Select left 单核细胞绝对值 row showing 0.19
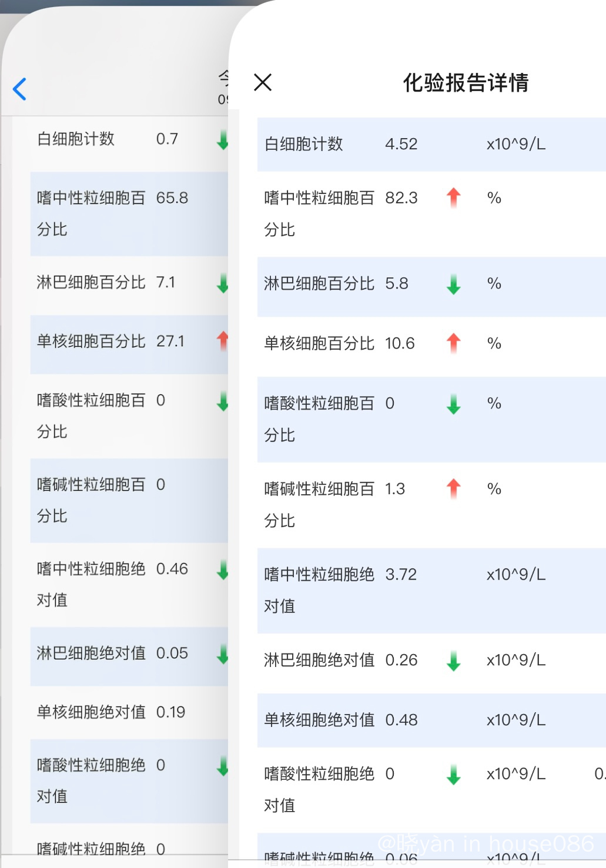This screenshot has height=868, width=606. click(129, 712)
